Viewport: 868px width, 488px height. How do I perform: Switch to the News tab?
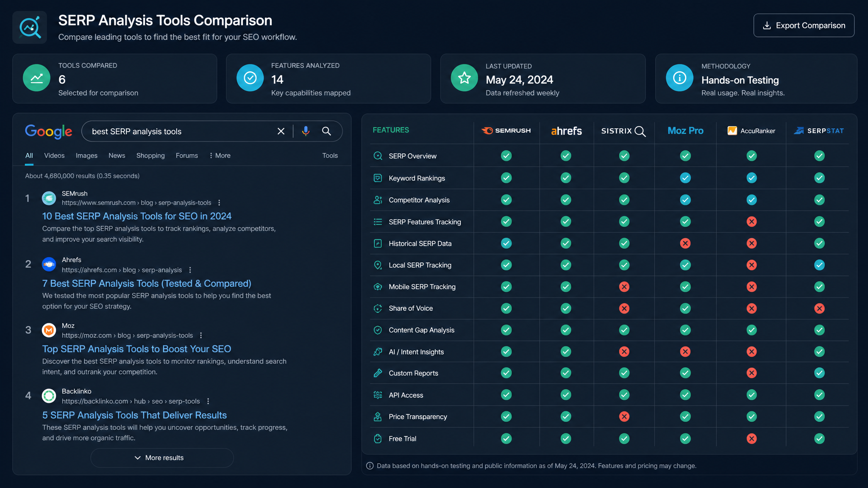117,155
